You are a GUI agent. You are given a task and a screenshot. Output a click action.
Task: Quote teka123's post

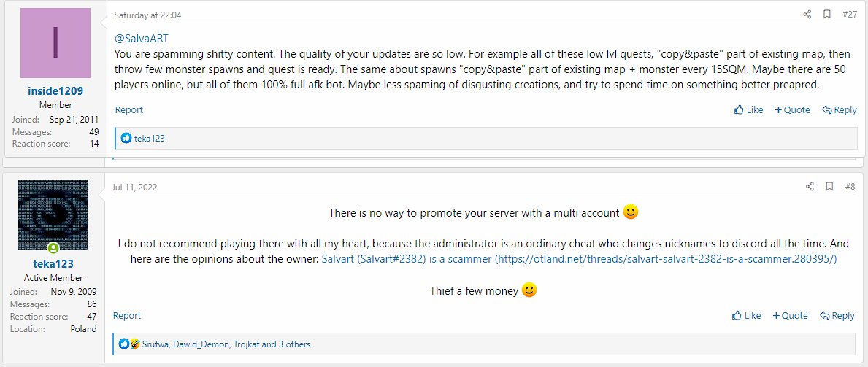pos(790,316)
